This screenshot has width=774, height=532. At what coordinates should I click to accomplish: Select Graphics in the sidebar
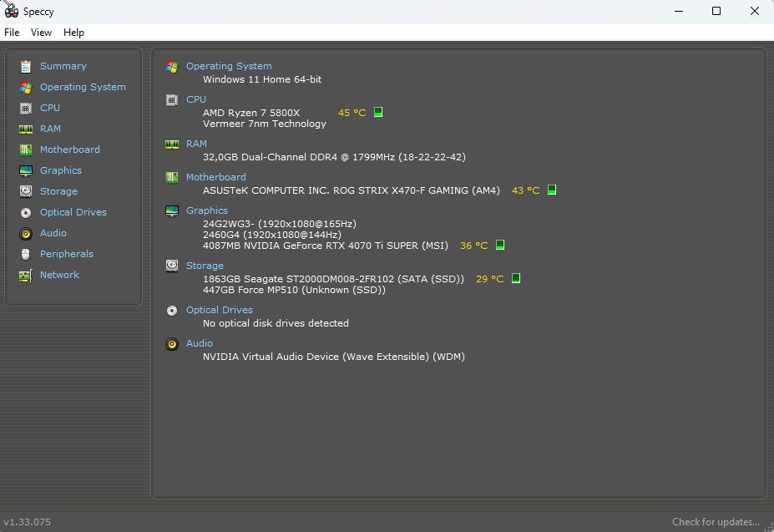coord(61,170)
